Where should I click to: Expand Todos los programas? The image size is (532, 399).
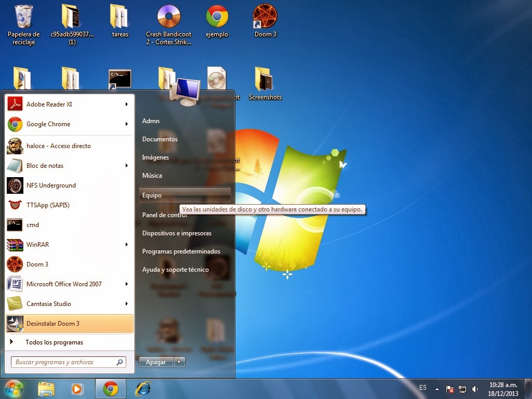click(x=70, y=342)
